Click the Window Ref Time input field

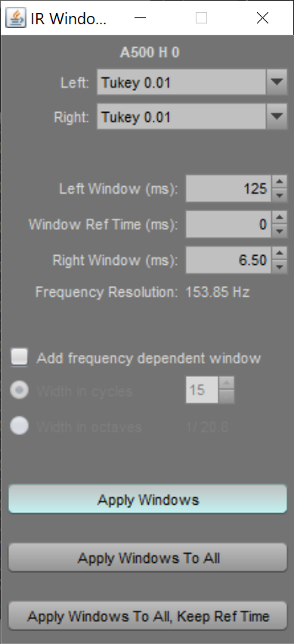coord(228,224)
